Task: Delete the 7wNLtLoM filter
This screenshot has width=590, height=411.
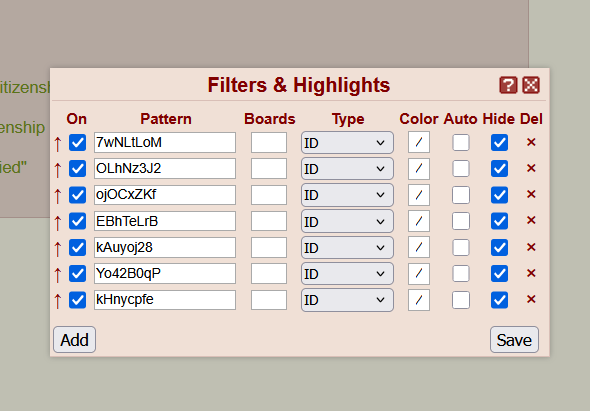Action: pyautogui.click(x=531, y=142)
